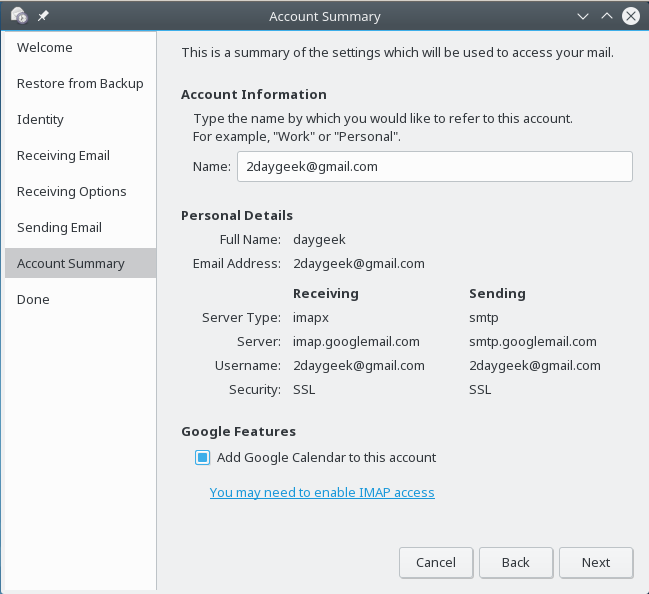
Task: Maximize the Account Summary window
Action: tap(607, 17)
